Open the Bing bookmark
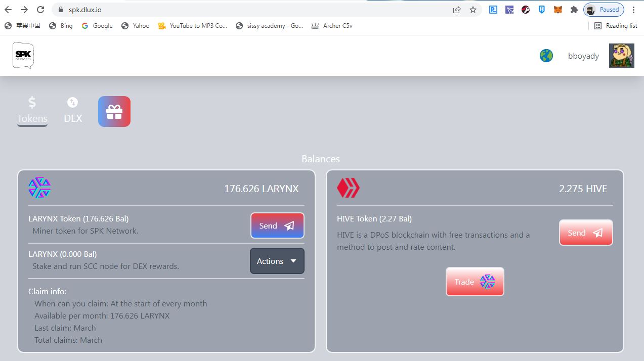Screen dimensions: 644x361 click(x=61, y=26)
